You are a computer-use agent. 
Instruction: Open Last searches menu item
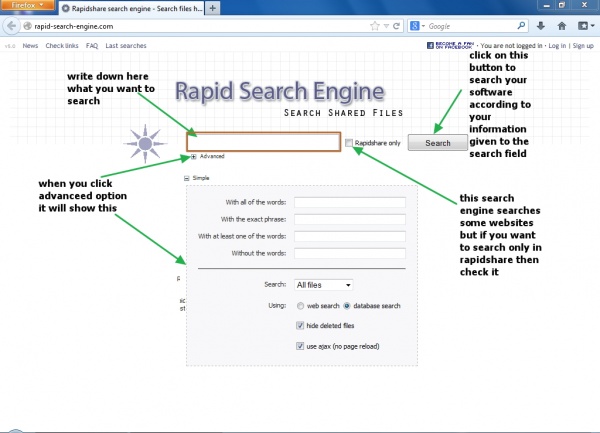coord(126,46)
